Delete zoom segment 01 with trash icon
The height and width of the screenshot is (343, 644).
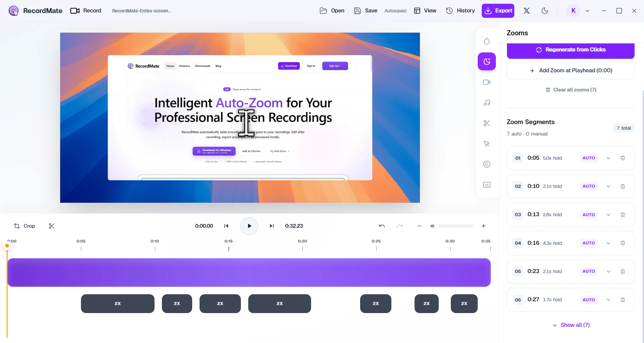(x=622, y=158)
